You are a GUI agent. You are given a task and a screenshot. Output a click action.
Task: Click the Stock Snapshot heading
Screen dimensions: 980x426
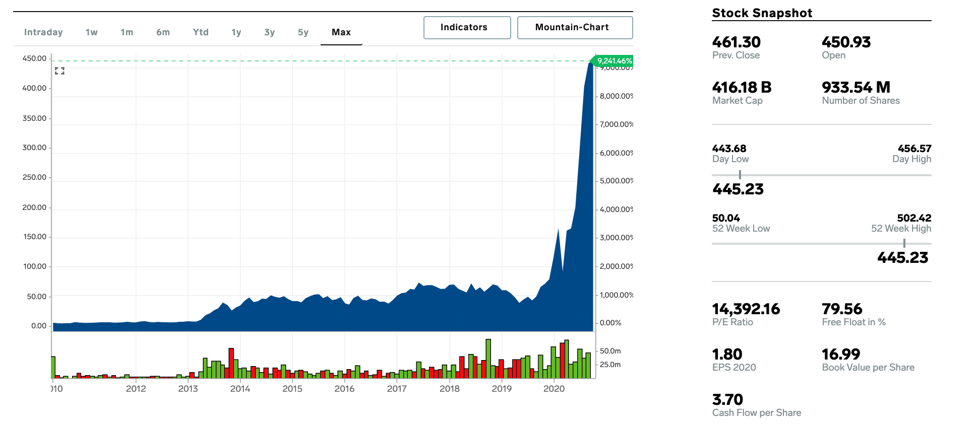pyautogui.click(x=762, y=13)
